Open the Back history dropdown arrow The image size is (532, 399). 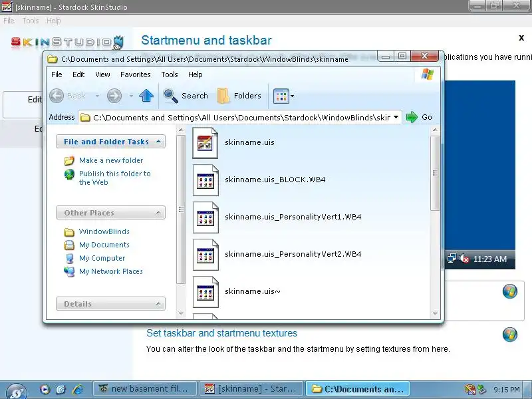coord(97,96)
